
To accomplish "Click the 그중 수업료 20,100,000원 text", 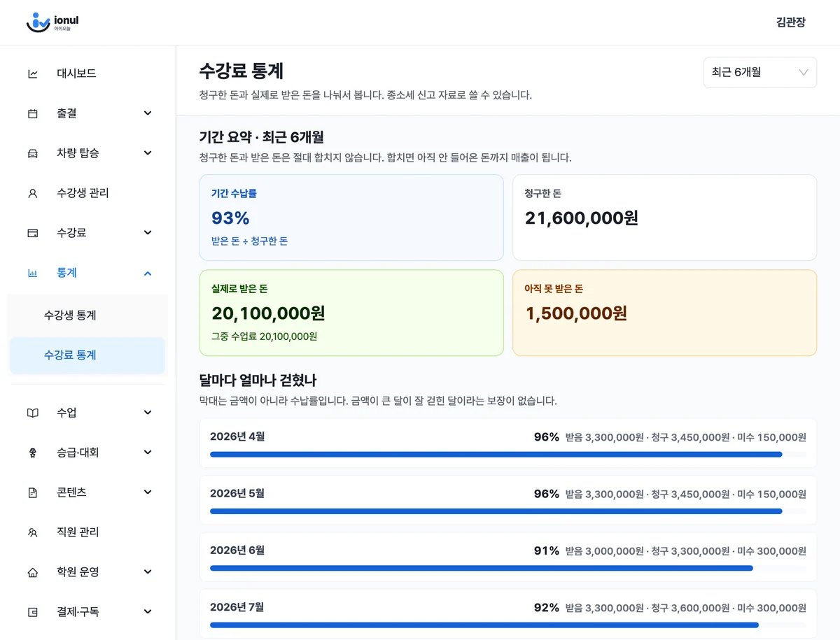I will click(x=265, y=336).
